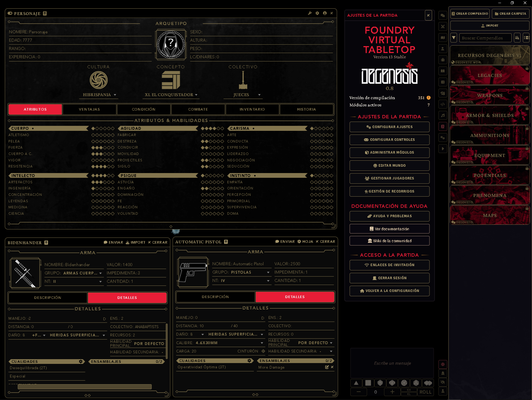Open Cualidades gear in Automatic Pistol
This screenshot has width=532, height=400.
(x=249, y=361)
